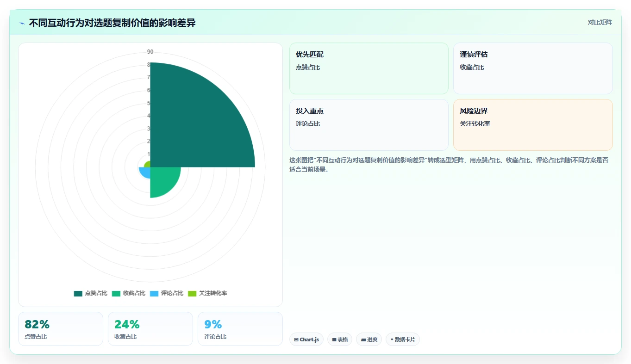Toggle 收藏占比 legend color box

116,293
